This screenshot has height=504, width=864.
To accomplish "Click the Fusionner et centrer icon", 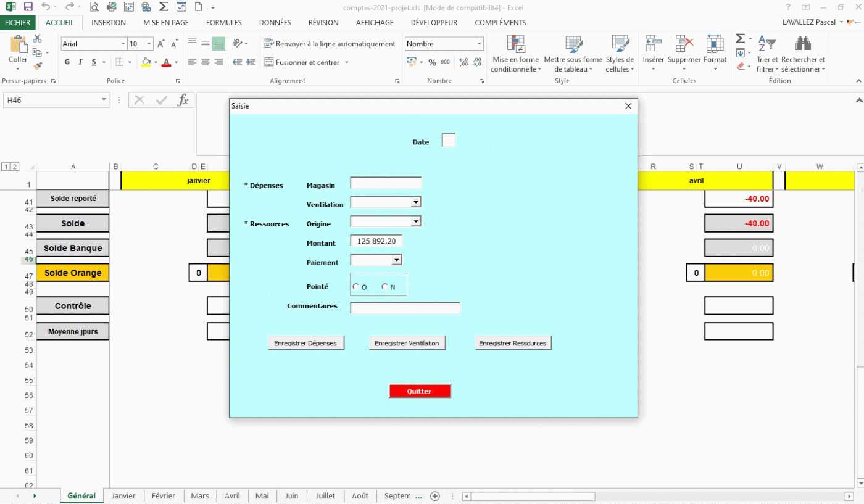I will point(269,62).
